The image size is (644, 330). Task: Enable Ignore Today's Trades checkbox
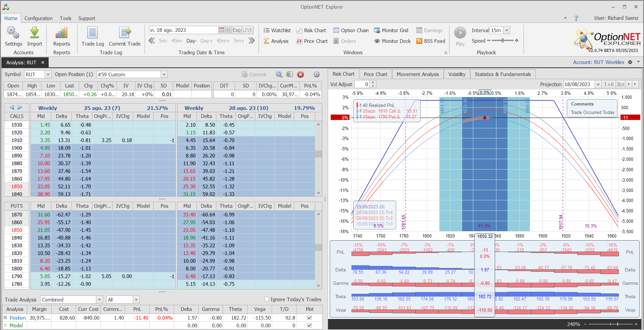pos(267,299)
